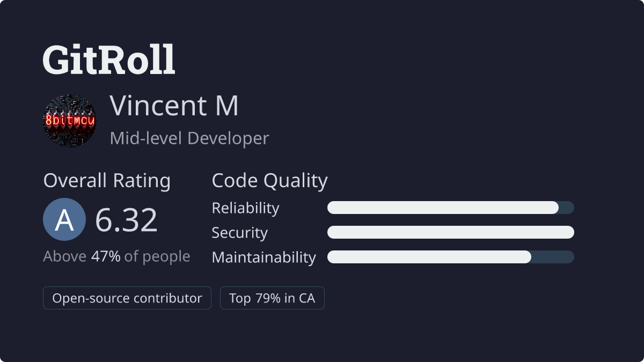The width and height of the screenshot is (644, 362).
Task: Click the Mid-level Developer title
Action: pyautogui.click(x=189, y=138)
